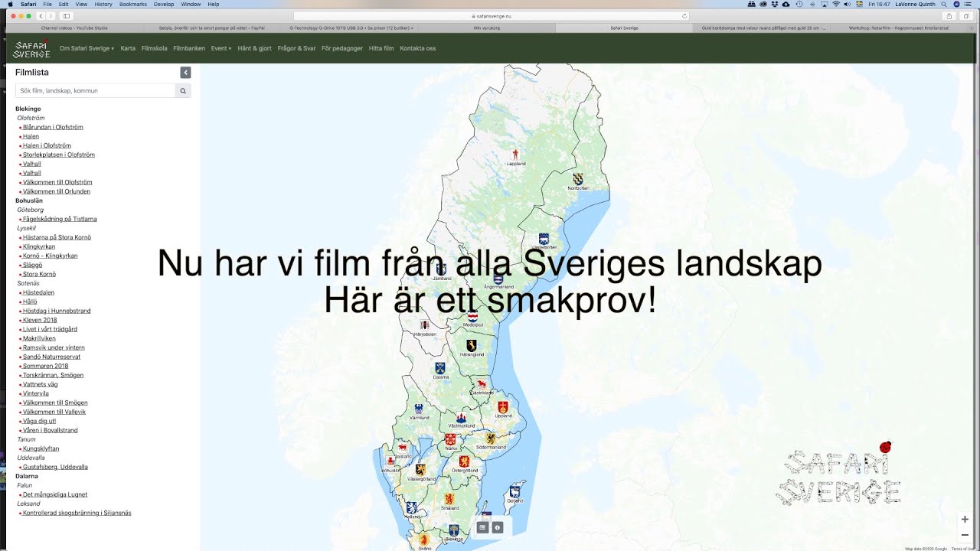This screenshot has width=980, height=551.
Task: Open the Småland coat of arms marker
Action: 449,499
